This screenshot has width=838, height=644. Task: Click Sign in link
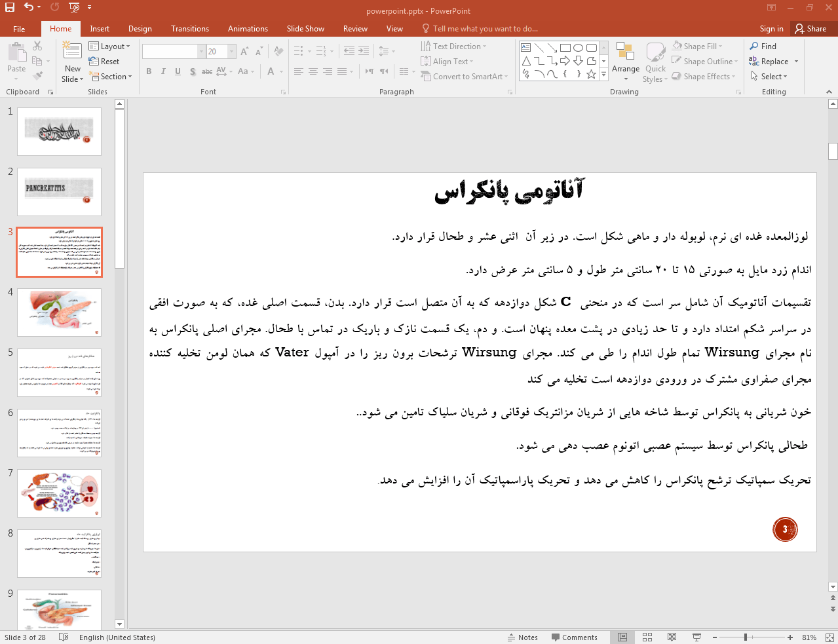771,29
